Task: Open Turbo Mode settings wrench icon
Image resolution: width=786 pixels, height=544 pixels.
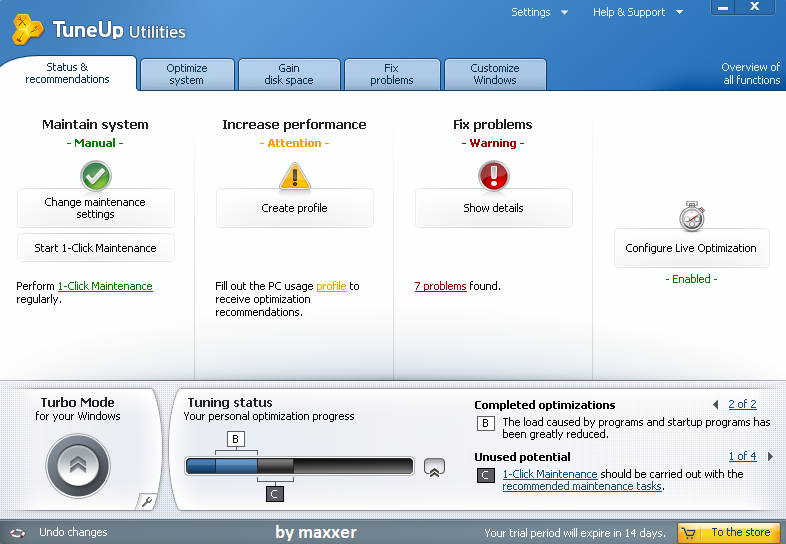Action: [146, 501]
